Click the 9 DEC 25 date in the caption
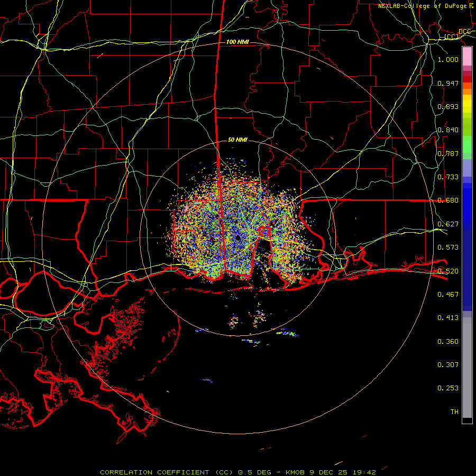Viewport: 476px width, 476px height. coord(328,472)
